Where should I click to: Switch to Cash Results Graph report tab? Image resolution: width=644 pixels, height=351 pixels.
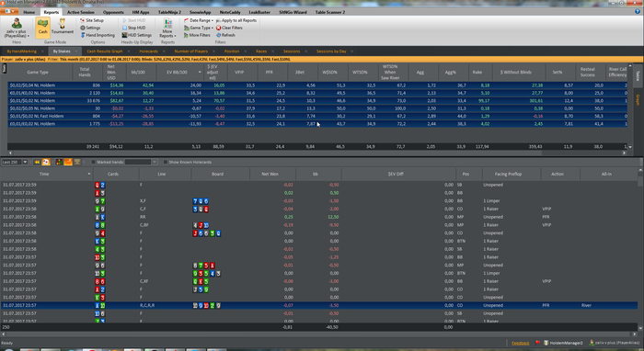(x=104, y=51)
